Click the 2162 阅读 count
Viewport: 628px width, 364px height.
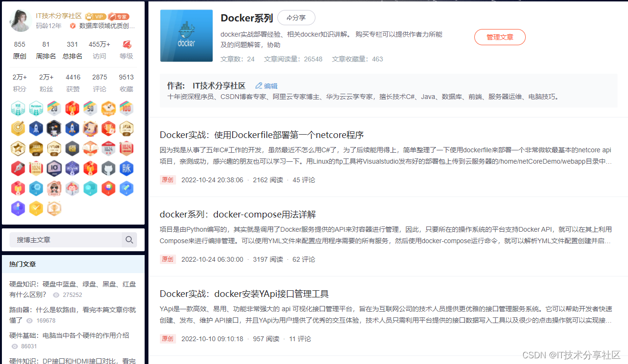(268, 180)
